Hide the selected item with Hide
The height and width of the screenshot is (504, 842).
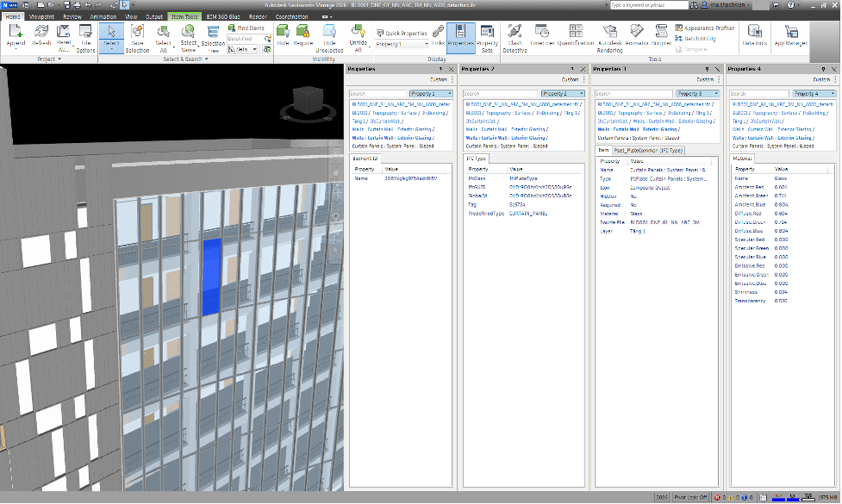283,35
